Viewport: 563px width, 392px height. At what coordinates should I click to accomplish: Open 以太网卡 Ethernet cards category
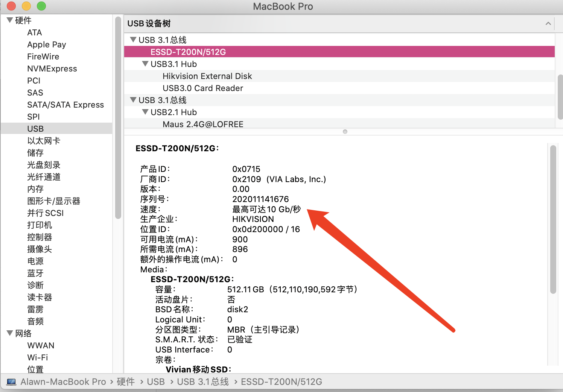44,141
